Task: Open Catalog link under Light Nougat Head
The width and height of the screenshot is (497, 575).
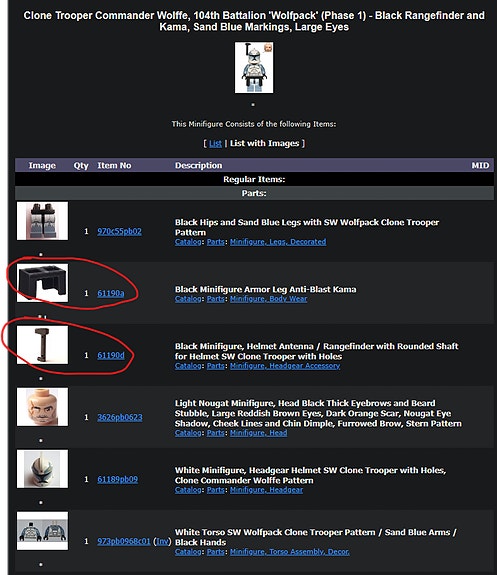Action: 188,433
